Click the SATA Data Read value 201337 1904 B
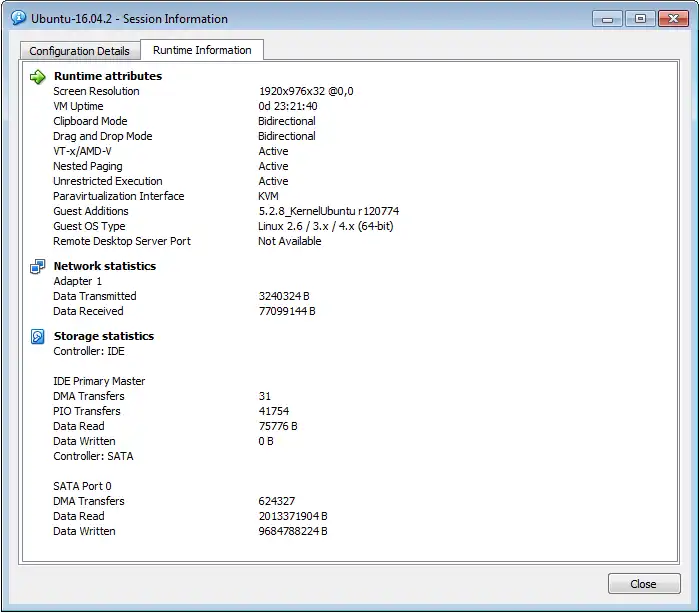This screenshot has width=699, height=613. tap(293, 516)
